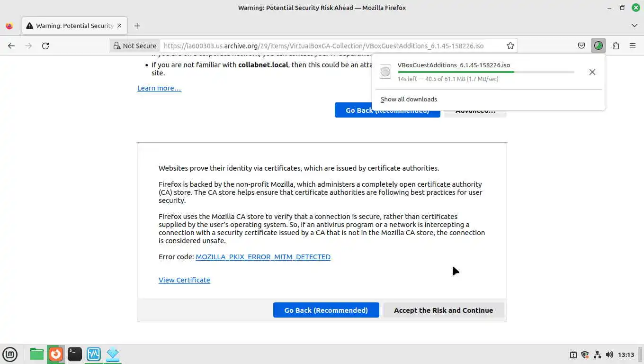Follow the Learn more… link

pyautogui.click(x=159, y=88)
